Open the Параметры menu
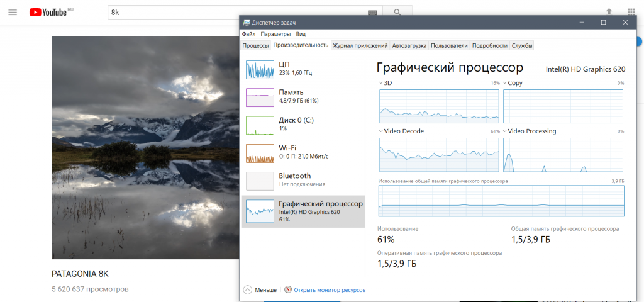644x302 pixels. point(275,34)
